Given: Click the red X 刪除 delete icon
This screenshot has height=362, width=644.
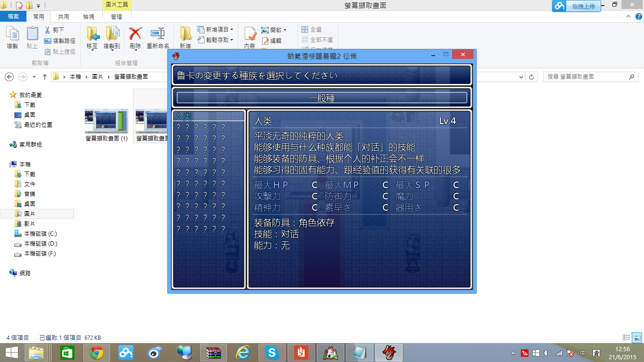Looking at the screenshot, I should (135, 33).
